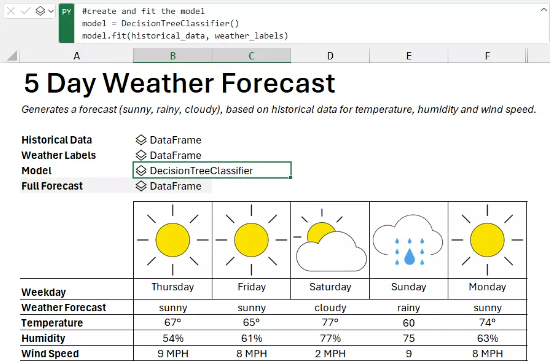Cancel the formula edit with the X icon
Image resolution: width=550 pixels, height=361 pixels.
tap(11, 11)
